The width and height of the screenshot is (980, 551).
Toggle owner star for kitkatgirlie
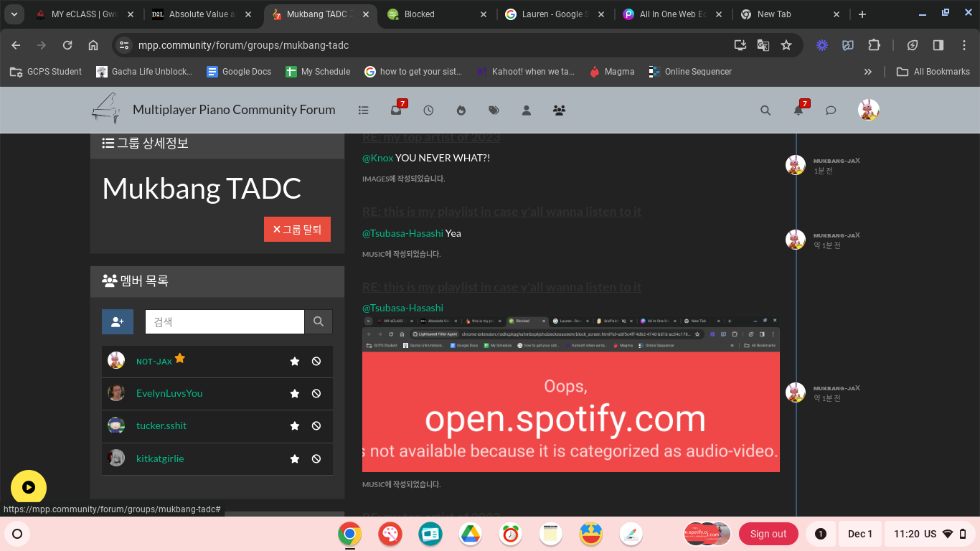[295, 459]
